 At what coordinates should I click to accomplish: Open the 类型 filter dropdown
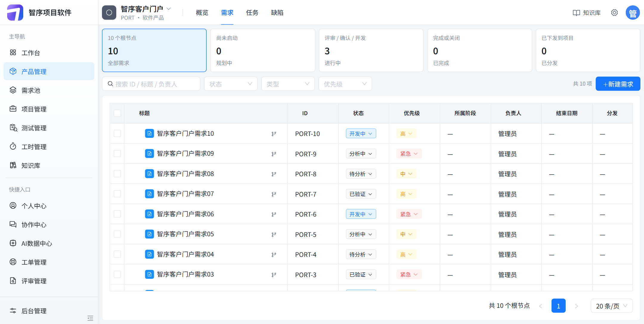[288, 84]
